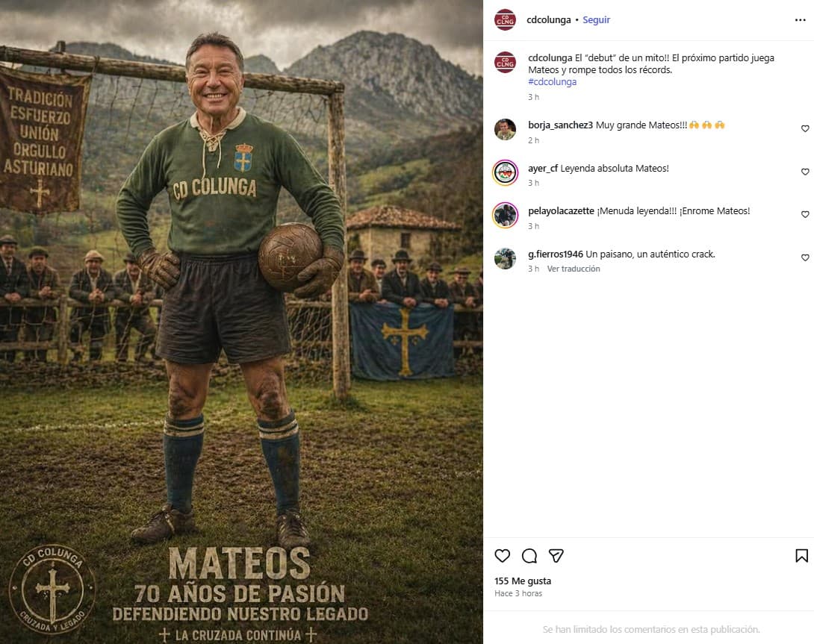Open pelayolacazette's profile avatar

505,215
